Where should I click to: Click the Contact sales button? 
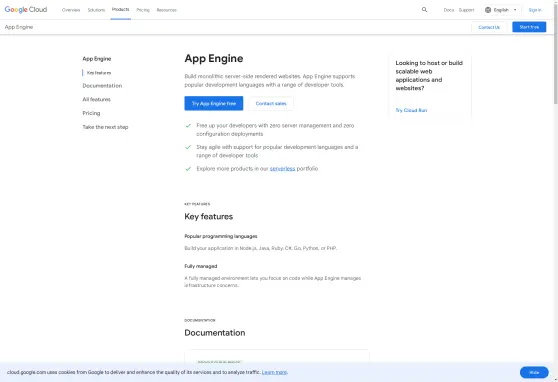pos(271,103)
